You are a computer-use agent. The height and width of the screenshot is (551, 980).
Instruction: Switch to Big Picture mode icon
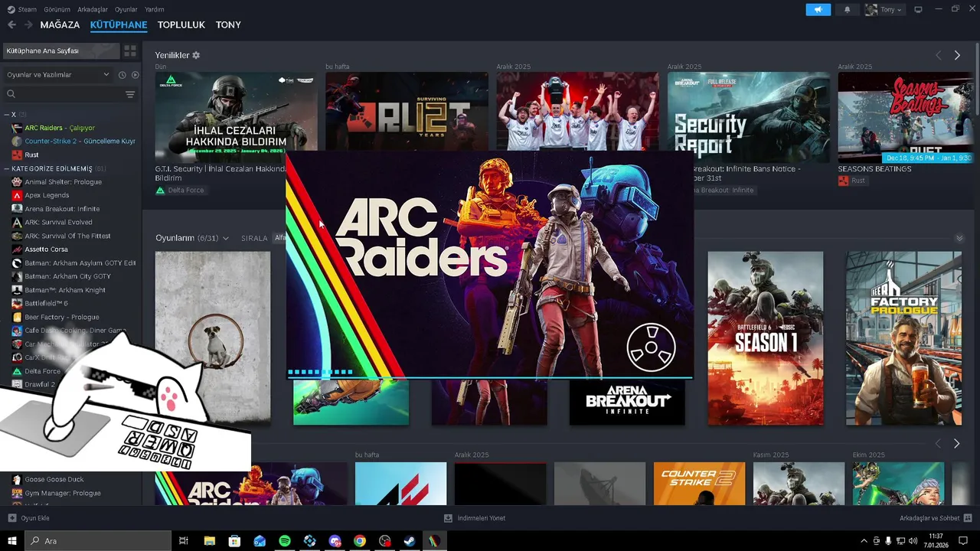[x=918, y=9]
